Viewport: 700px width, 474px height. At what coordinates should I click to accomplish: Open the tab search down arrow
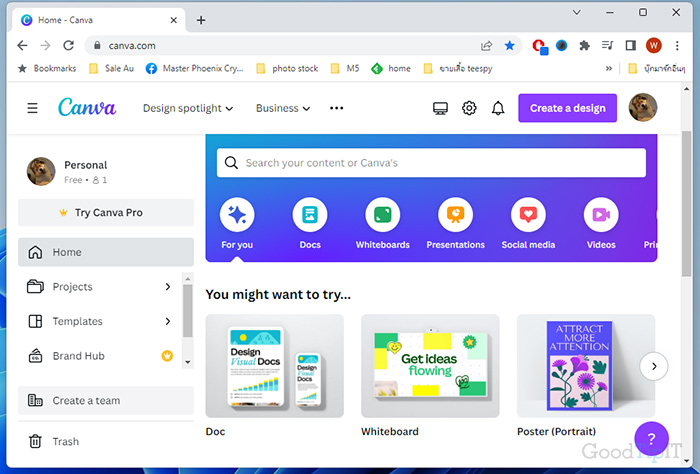[577, 13]
